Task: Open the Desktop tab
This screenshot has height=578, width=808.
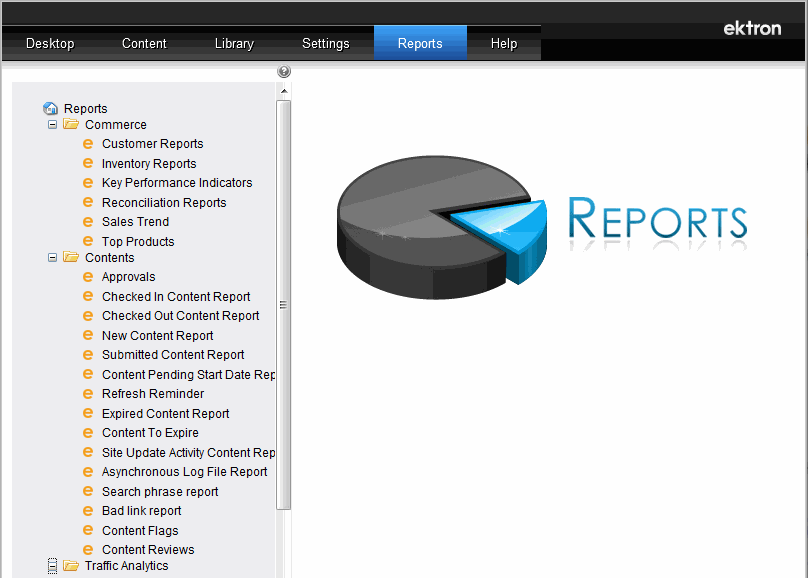Action: pos(50,43)
